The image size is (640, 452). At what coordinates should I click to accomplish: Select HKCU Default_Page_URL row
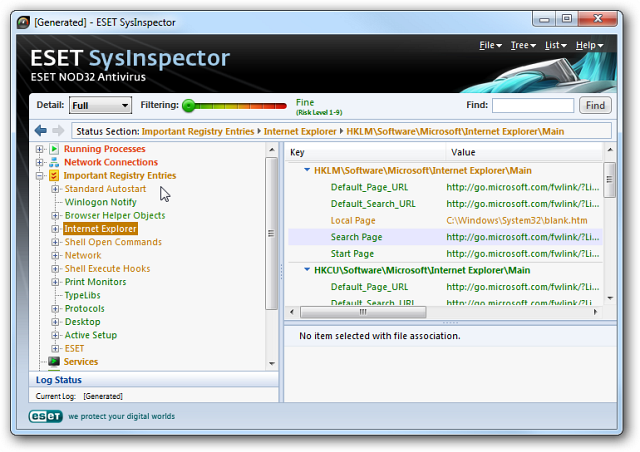[445, 287]
